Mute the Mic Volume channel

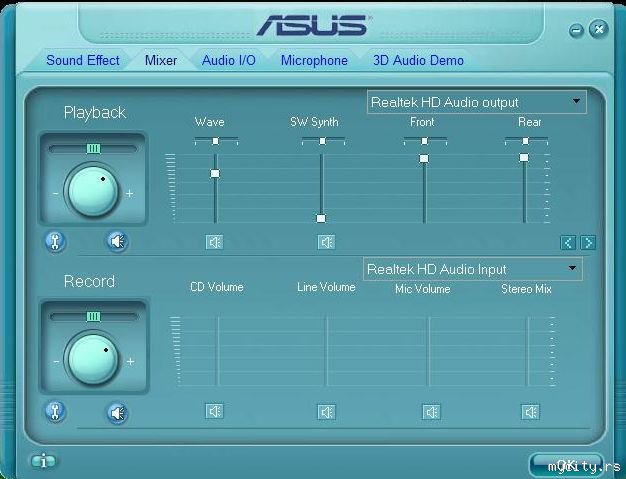[x=431, y=412]
